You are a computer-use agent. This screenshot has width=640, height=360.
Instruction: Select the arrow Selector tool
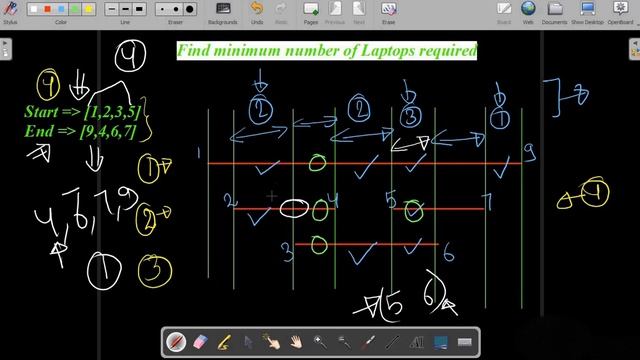[x=248, y=342]
